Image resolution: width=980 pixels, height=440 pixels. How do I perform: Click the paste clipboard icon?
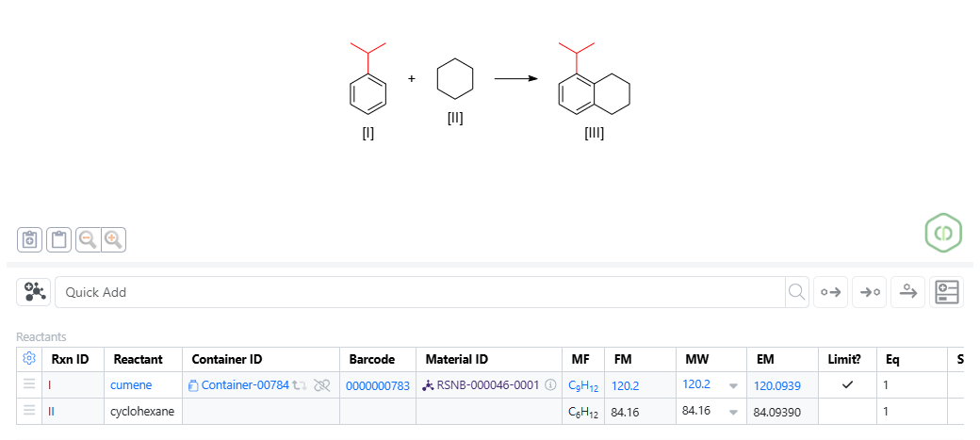point(58,239)
